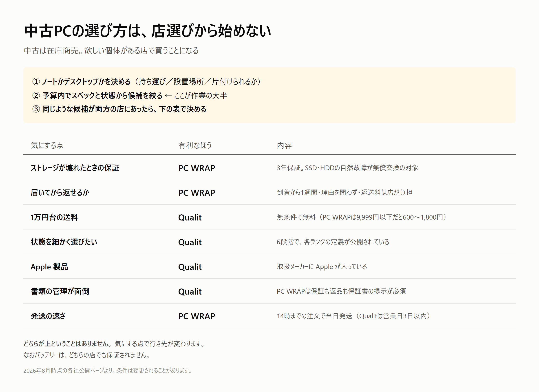Select the row label '状態を細かく選びたい'
This screenshot has width=539, height=392.
[64, 242]
